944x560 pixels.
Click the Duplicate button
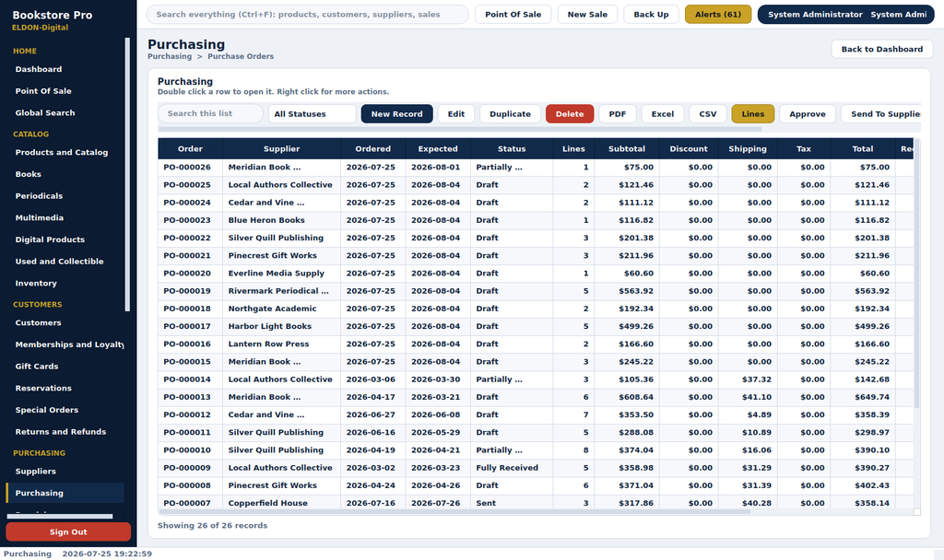pyautogui.click(x=510, y=113)
